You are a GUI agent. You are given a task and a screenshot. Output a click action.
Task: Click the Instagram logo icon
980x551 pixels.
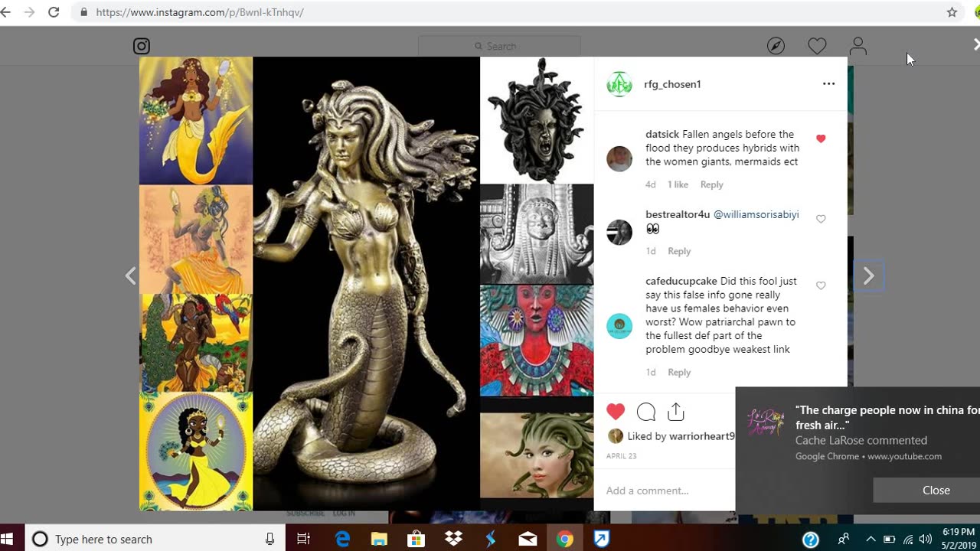tap(142, 46)
